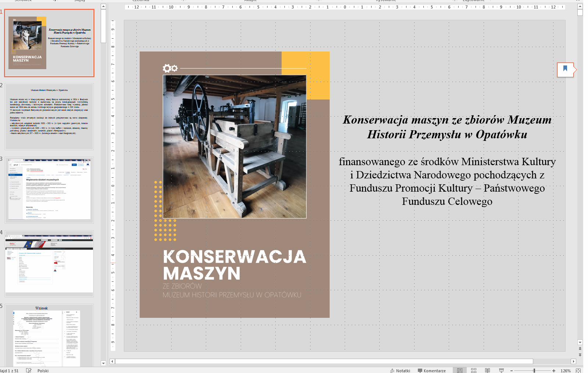
Task: Click horizontal scrollbar right arrow
Action: (x=573, y=361)
